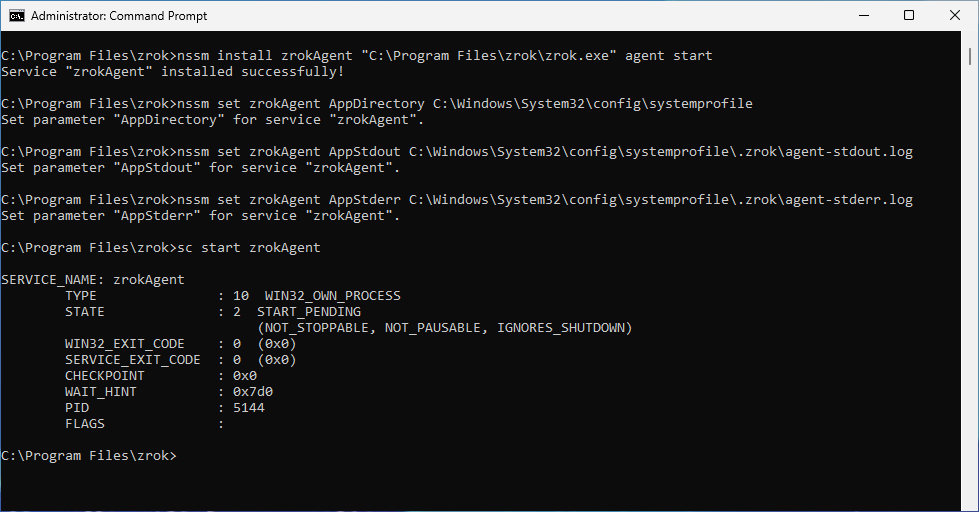Click the WIN32_OWN_PROCESS type value

[332, 296]
